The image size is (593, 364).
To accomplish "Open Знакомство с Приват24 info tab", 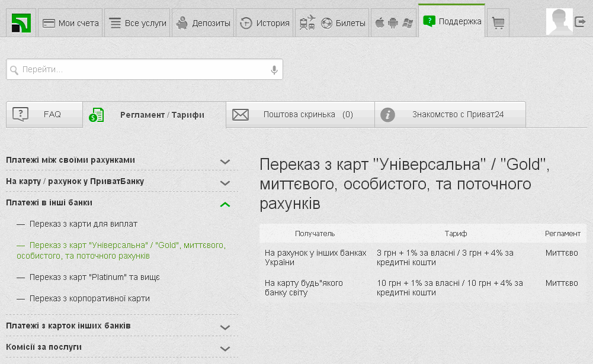I will (450, 115).
